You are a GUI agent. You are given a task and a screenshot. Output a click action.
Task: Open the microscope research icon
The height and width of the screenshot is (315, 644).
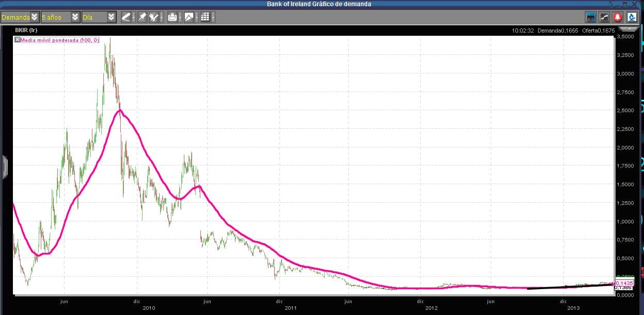click(632, 17)
